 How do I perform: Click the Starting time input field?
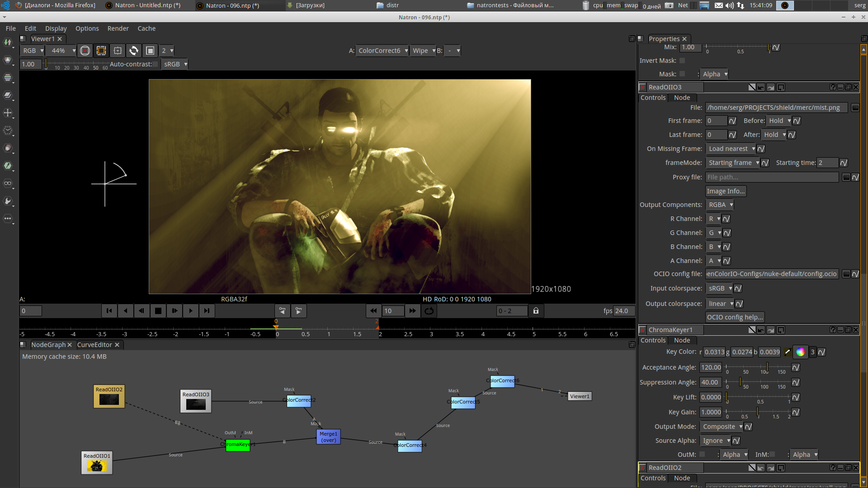click(x=827, y=163)
